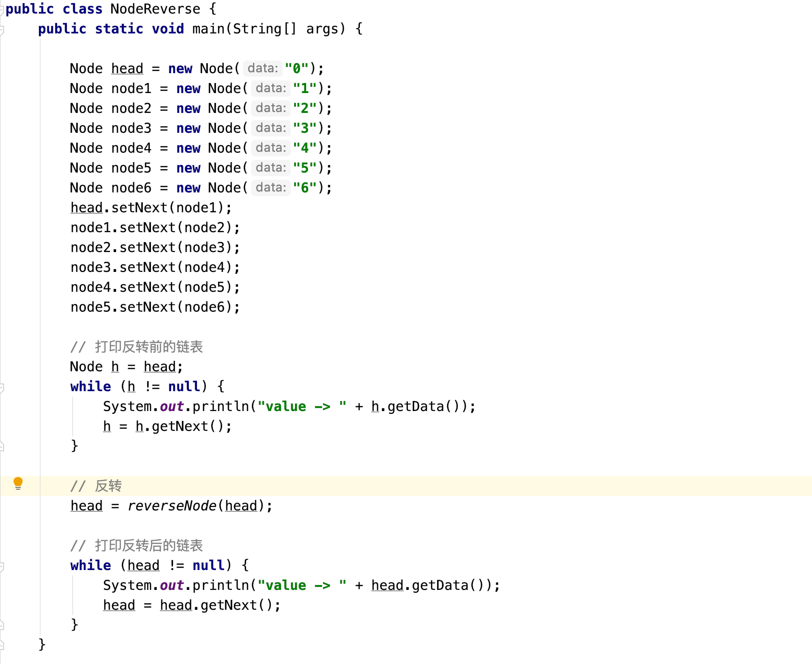Collapse the NodeReverse class fold marker
Screen dimensions: 812x664
click(x=2, y=10)
